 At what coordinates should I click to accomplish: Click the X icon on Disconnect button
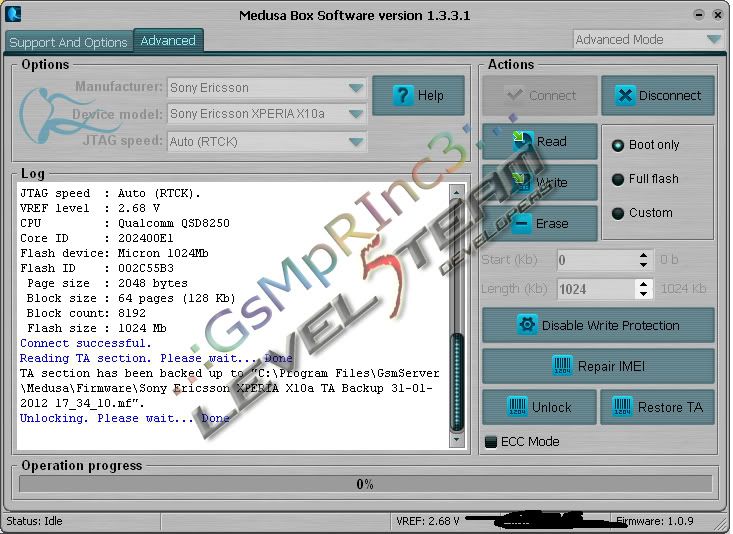coord(625,95)
